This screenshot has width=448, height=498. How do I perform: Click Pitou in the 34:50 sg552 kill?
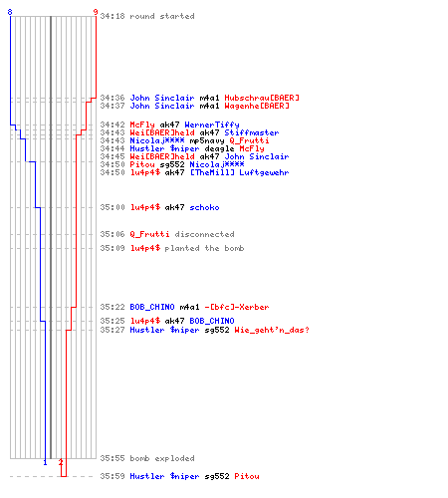click(x=142, y=164)
